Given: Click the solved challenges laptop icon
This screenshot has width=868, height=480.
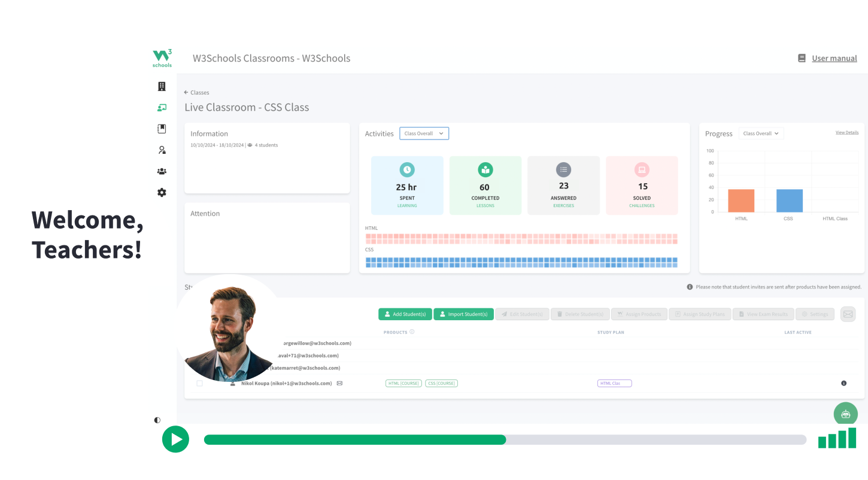Looking at the screenshot, I should [642, 170].
